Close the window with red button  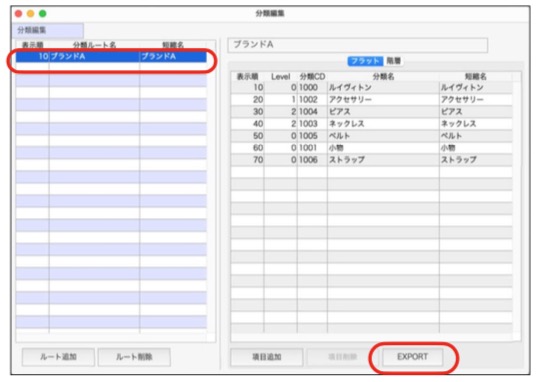point(19,13)
